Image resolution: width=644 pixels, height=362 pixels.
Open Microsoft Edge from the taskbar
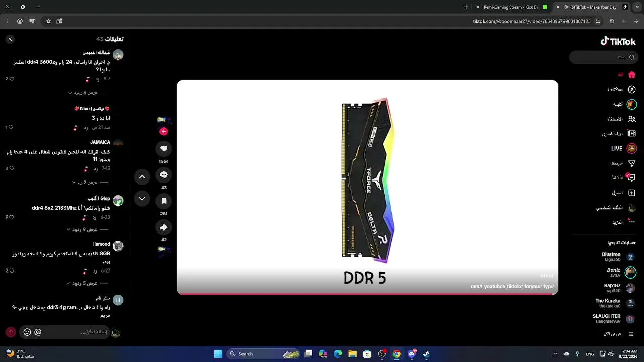pos(338,354)
